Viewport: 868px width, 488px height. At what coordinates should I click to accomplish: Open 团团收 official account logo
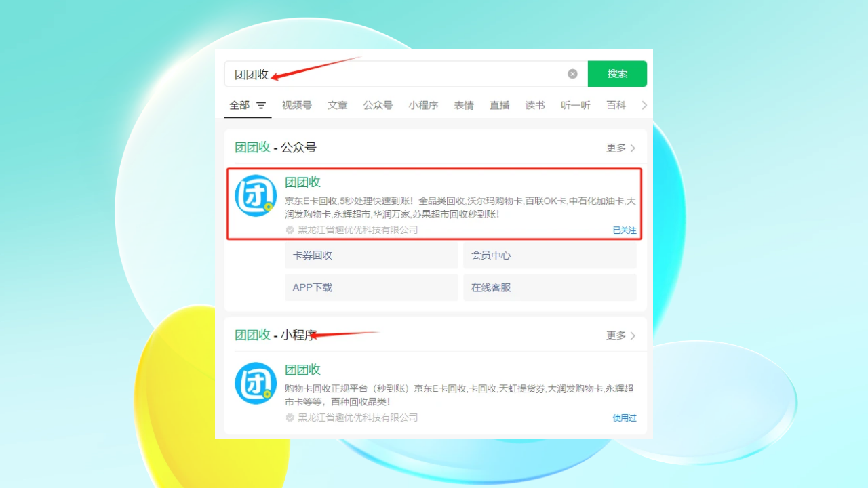point(256,196)
